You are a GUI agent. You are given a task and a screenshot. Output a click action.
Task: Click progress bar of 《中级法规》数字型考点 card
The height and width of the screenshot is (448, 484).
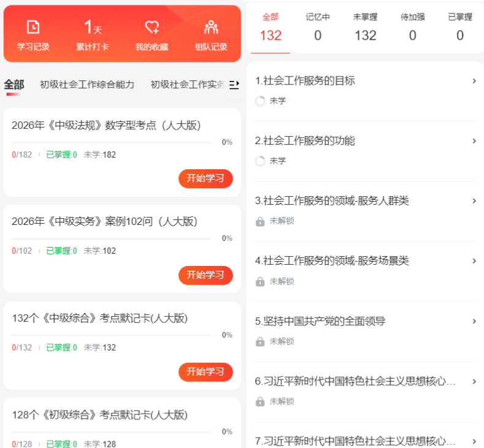pos(111,143)
